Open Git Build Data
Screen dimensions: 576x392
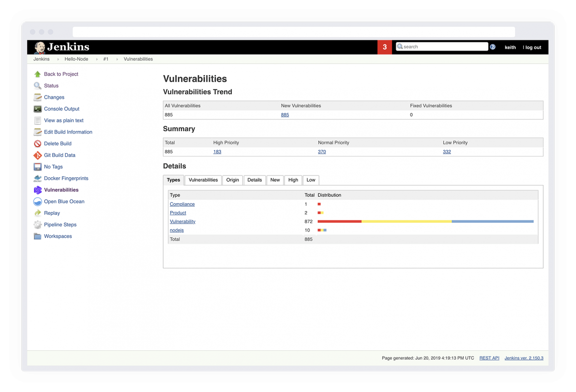(60, 155)
